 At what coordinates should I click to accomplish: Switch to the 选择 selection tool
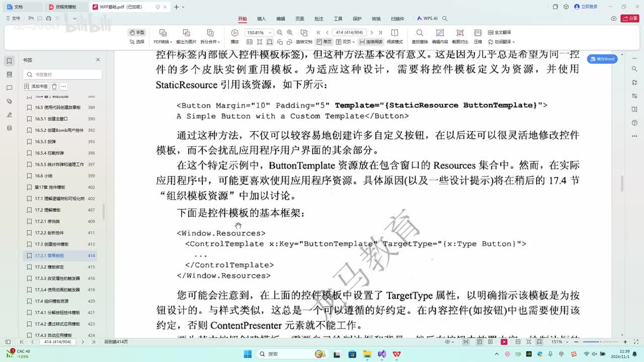(x=137, y=42)
